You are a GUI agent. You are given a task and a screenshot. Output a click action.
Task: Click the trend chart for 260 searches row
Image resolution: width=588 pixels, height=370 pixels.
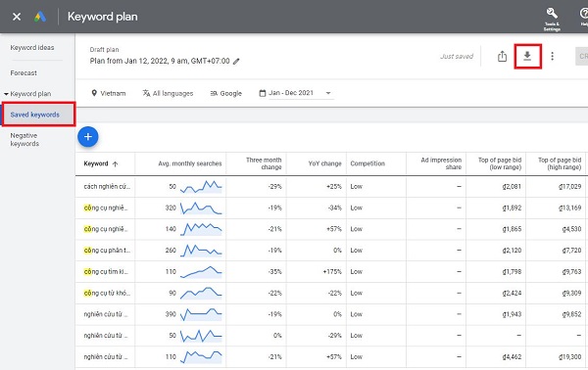tap(201, 251)
